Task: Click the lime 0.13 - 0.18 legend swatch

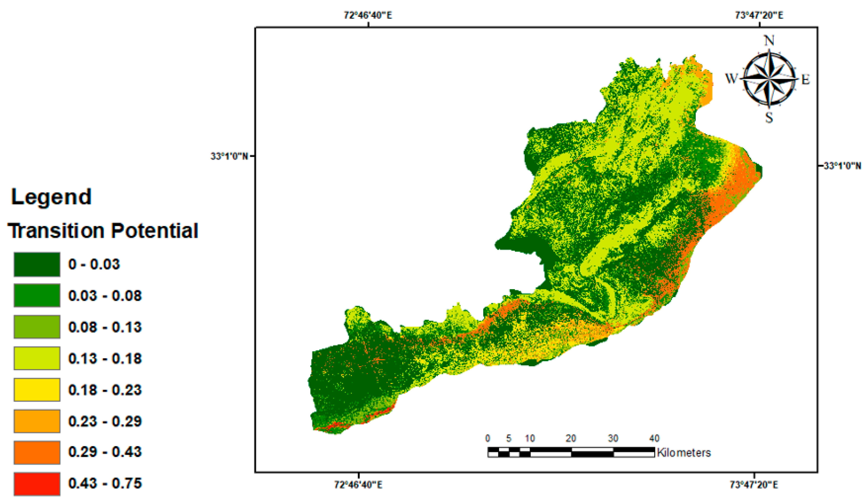Action: click(37, 358)
